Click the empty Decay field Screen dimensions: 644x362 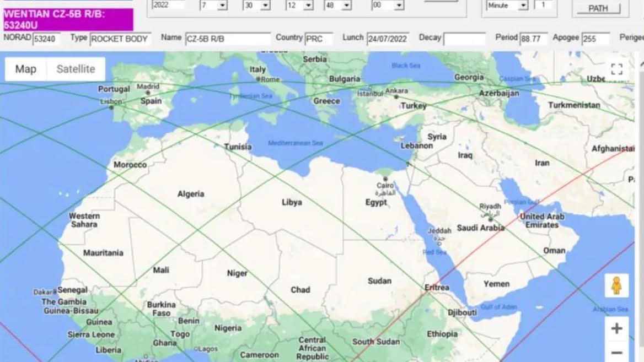(x=464, y=39)
